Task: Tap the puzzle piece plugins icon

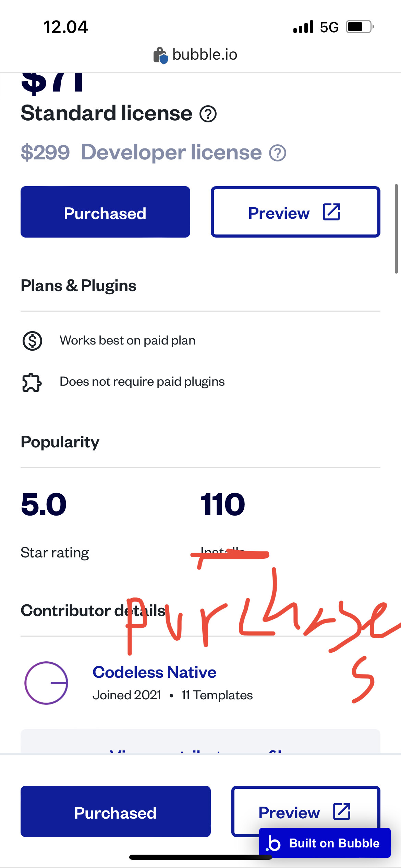Action: click(x=32, y=382)
